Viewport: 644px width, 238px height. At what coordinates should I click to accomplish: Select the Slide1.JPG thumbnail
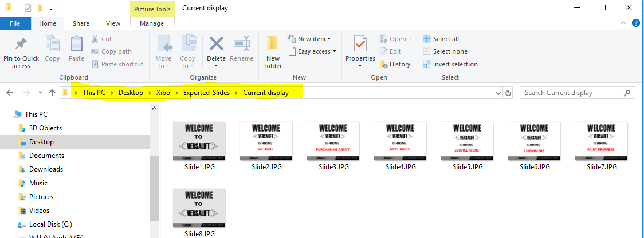tap(199, 141)
